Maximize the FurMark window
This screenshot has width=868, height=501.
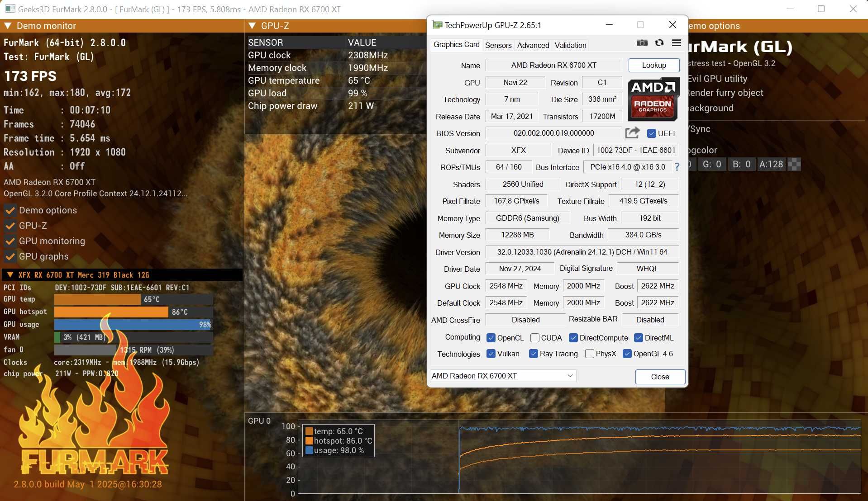[821, 9]
